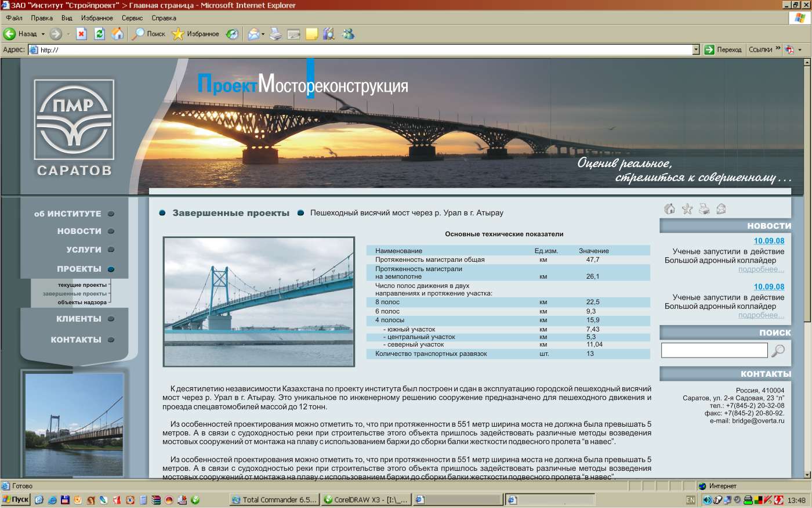Image resolution: width=812 pixels, height=508 pixels.
Task: Open the Правка menu
Action: 42,18
